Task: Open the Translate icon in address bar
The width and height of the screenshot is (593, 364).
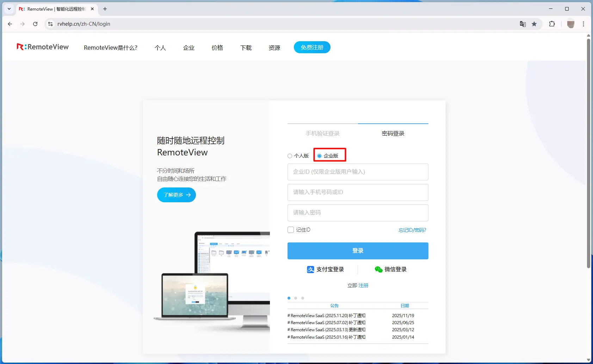Action: click(523, 24)
